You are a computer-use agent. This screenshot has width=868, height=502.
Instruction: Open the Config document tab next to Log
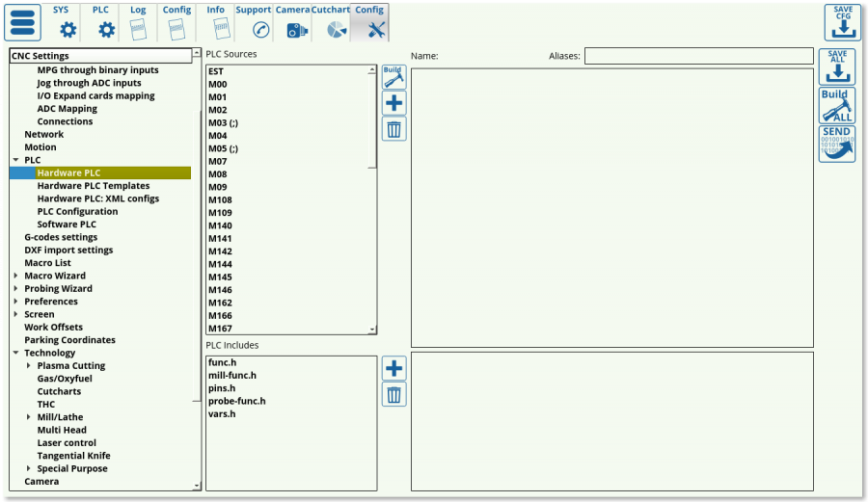coord(176,23)
